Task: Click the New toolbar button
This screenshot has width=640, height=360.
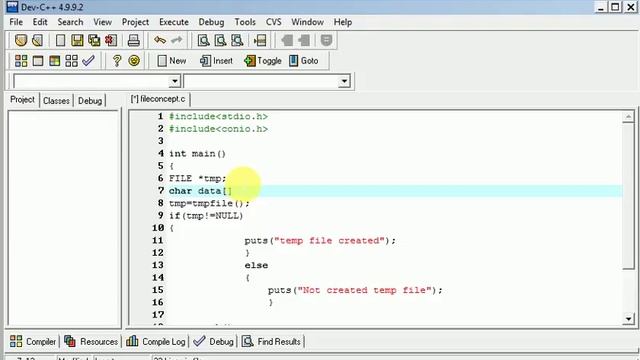Action: pos(172,61)
